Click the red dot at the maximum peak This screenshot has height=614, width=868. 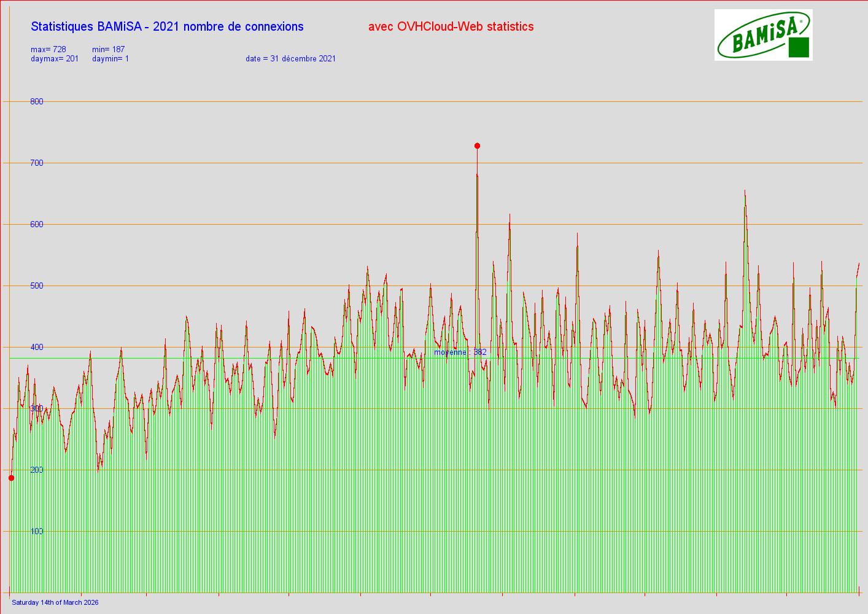pos(477,146)
